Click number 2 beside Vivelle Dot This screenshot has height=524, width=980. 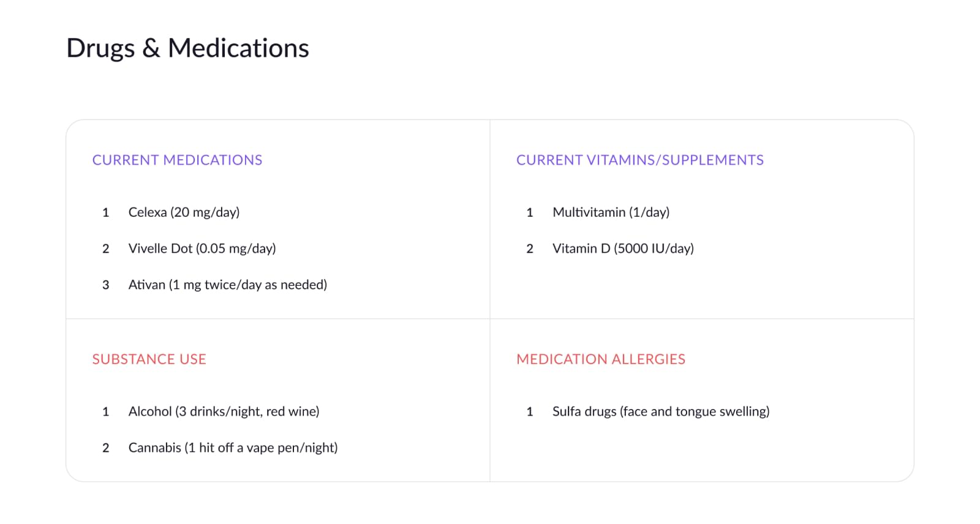pyautogui.click(x=105, y=249)
